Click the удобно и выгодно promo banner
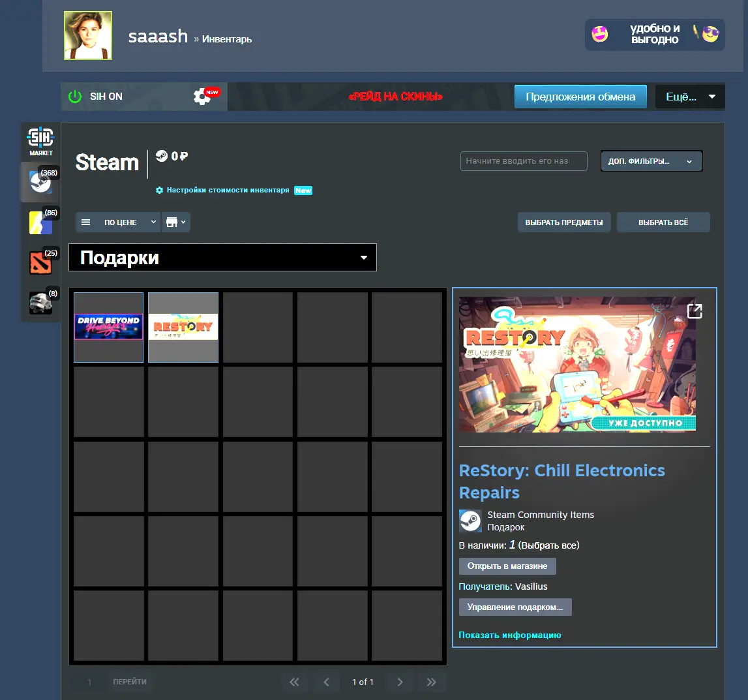This screenshot has width=748, height=700. click(655, 35)
